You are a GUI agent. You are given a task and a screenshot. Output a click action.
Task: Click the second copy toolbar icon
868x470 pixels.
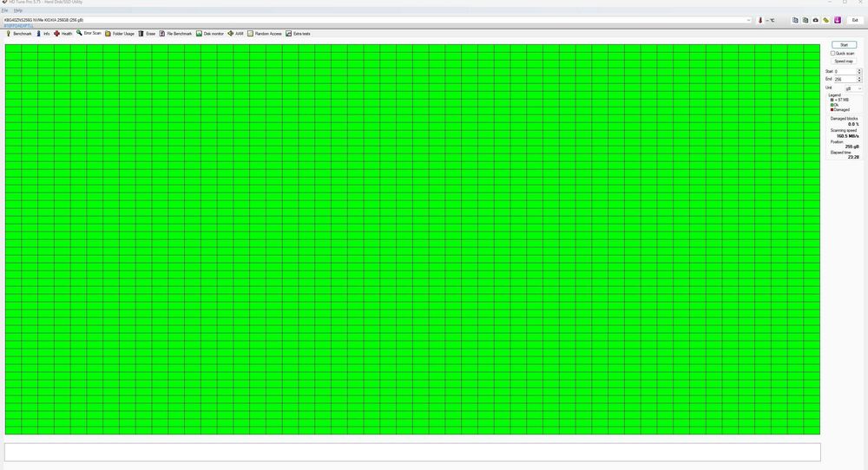(806, 20)
